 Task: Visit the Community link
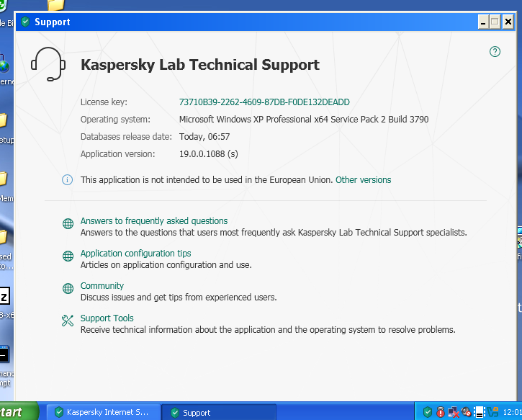pos(102,286)
